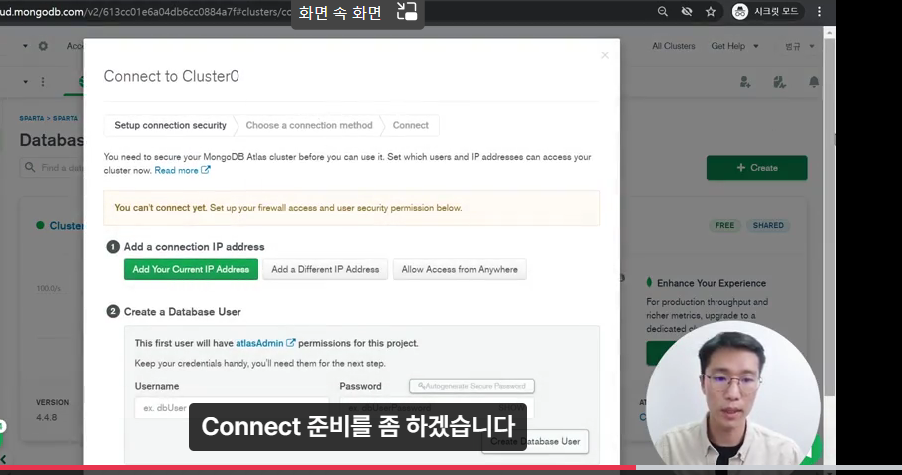
Task: Close the Connect to Cluster0 dialog
Action: 605,55
